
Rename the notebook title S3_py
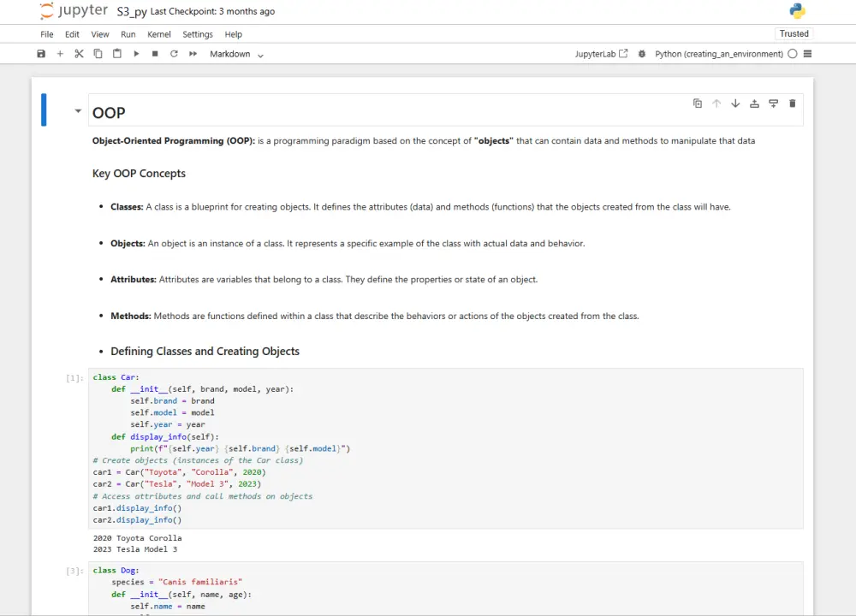[132, 11]
